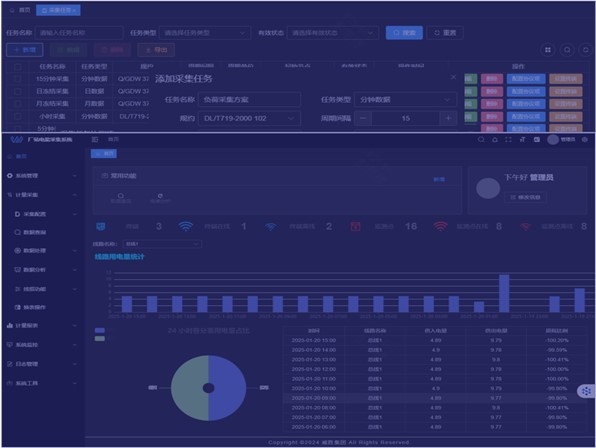Click the 终端 monitor icon in statistics row
Viewport: 596px width, 448px height.
pos(101,226)
